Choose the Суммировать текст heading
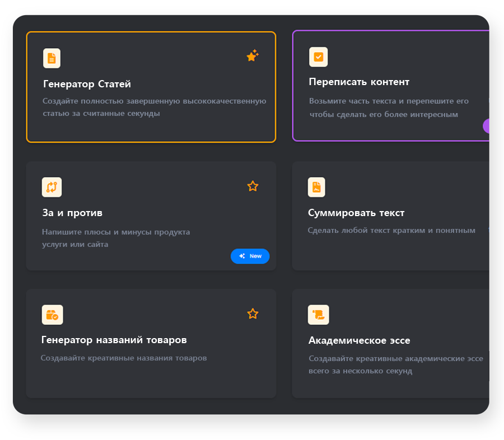The height and width of the screenshot is (440, 504). click(x=356, y=213)
